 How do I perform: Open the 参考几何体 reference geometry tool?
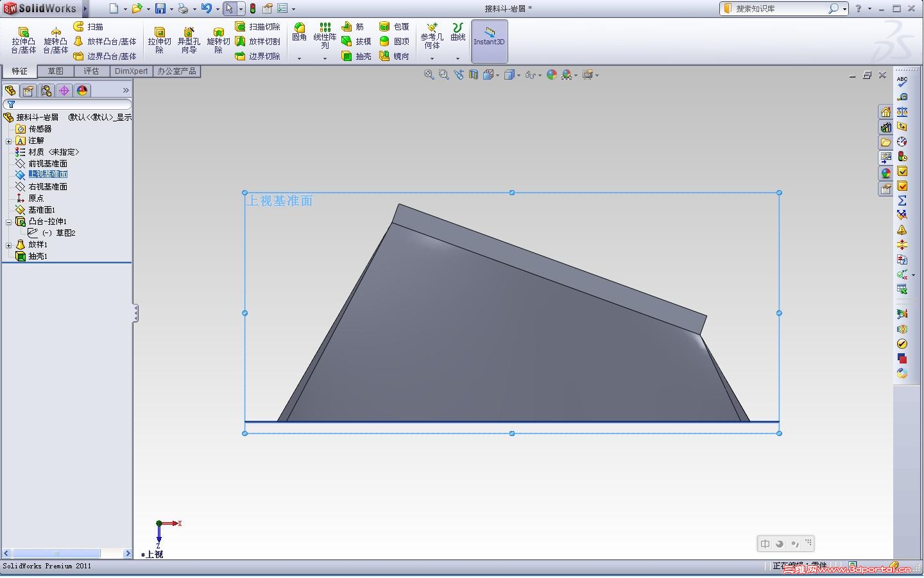(x=432, y=36)
